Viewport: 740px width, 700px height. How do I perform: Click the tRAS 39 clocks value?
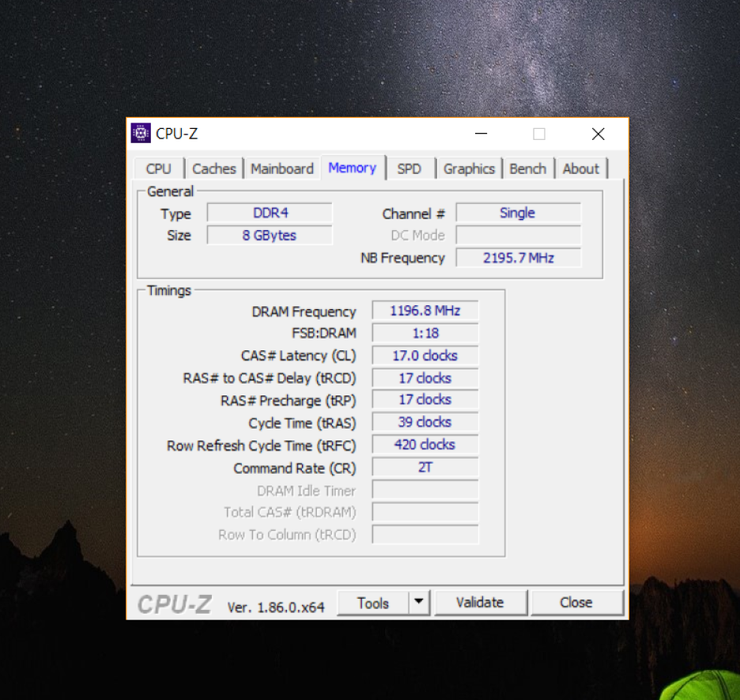tap(425, 422)
